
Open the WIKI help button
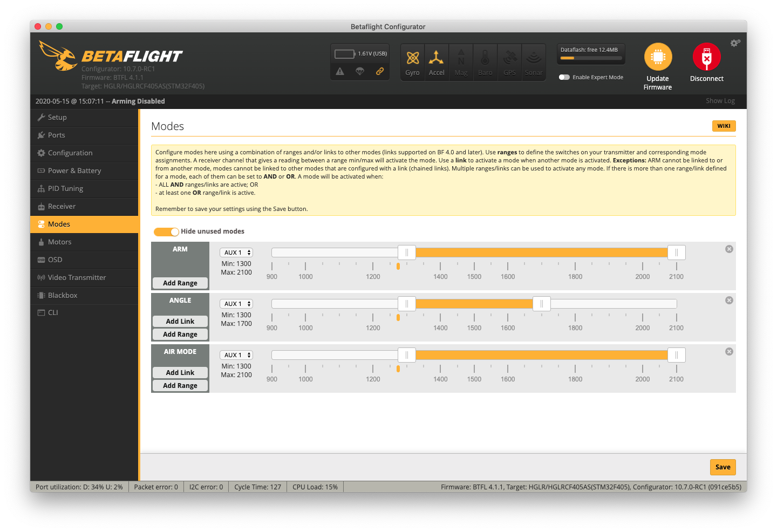[x=724, y=126]
